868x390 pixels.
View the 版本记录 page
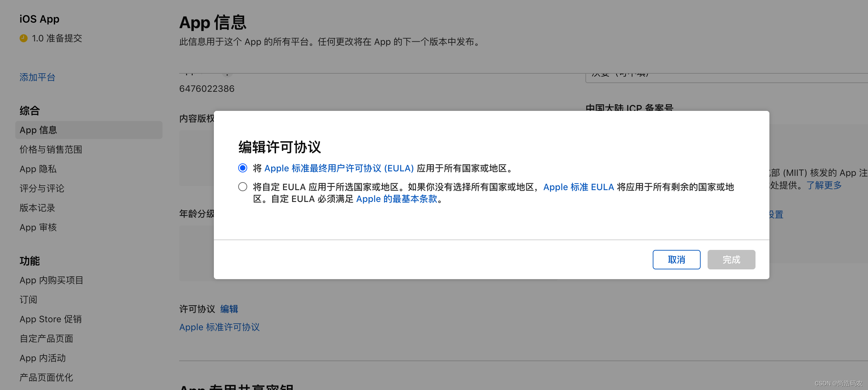[37, 208]
